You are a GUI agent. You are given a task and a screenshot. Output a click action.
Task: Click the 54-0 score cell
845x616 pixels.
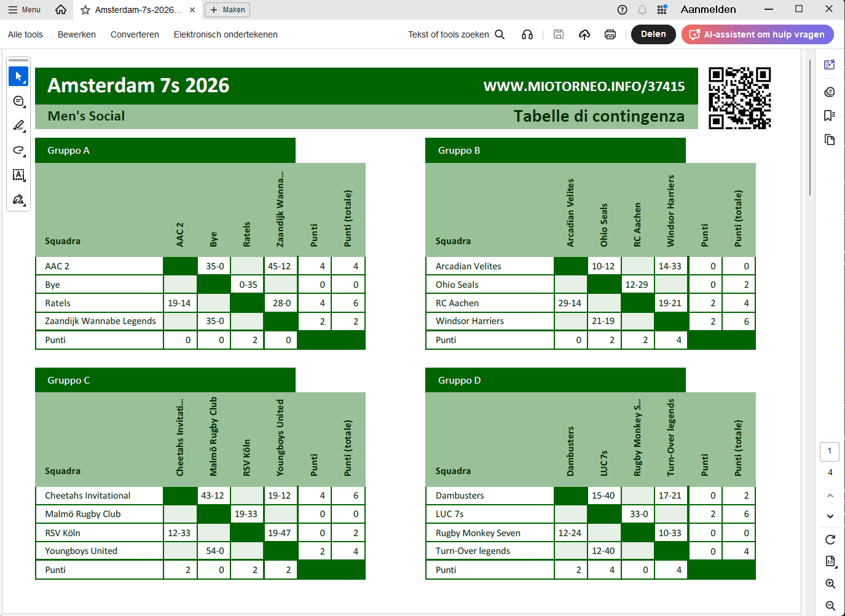click(213, 551)
